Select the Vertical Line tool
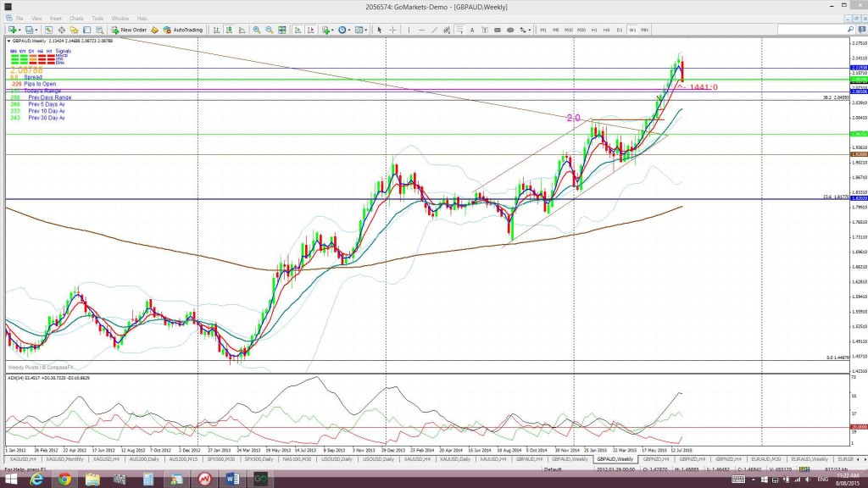The width and height of the screenshot is (868, 488). 409,30
